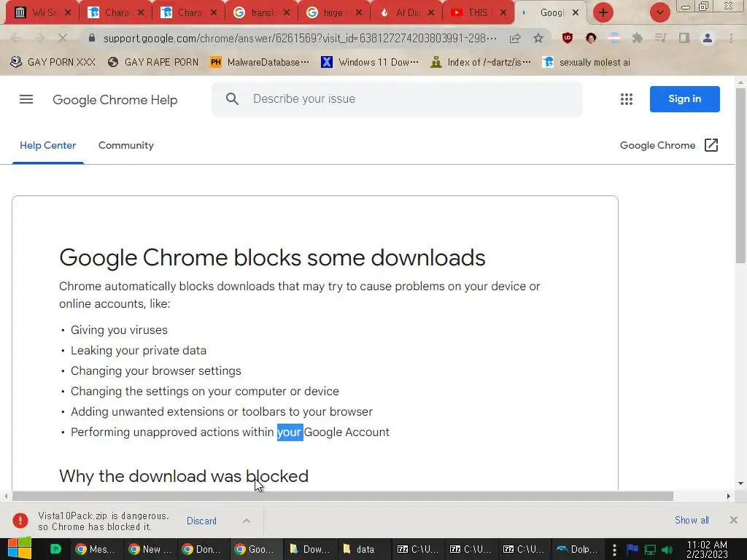The height and width of the screenshot is (560, 747).
Task: Open the data folder taskbar item
Action: click(x=364, y=550)
